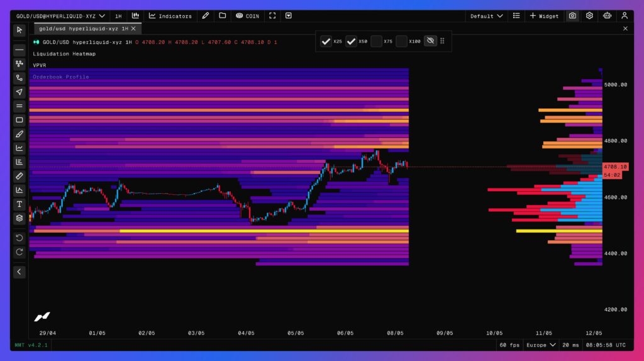The width and height of the screenshot is (644, 361).
Task: Undo the last drawing action
Action: coord(19,238)
